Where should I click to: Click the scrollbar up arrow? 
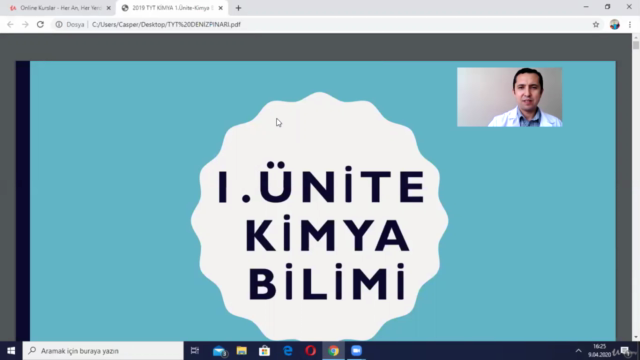(x=636, y=37)
